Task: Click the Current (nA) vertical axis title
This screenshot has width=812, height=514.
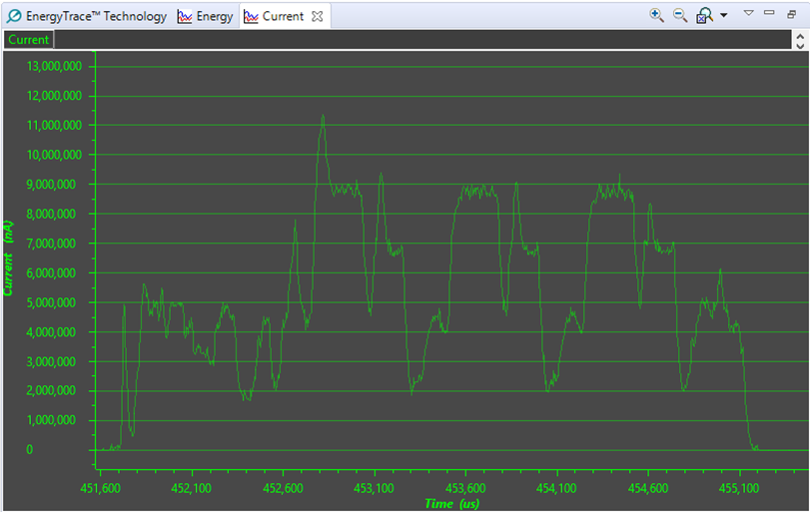Action: pyautogui.click(x=9, y=259)
